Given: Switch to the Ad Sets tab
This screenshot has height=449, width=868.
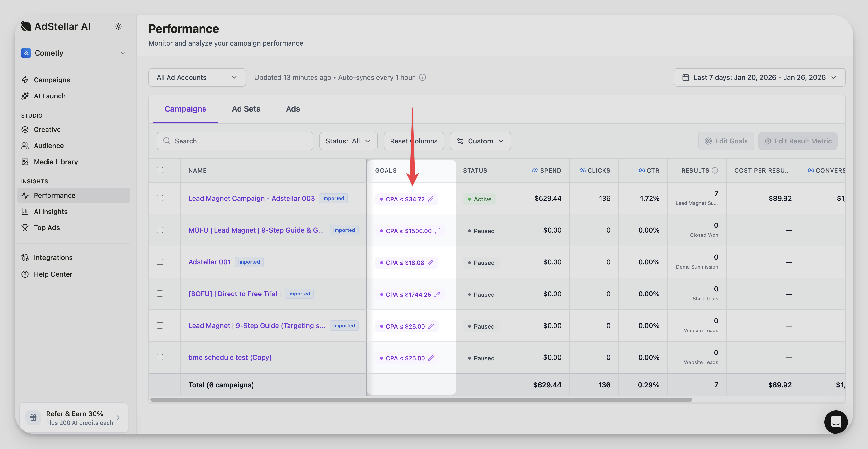Looking at the screenshot, I should pyautogui.click(x=246, y=109).
